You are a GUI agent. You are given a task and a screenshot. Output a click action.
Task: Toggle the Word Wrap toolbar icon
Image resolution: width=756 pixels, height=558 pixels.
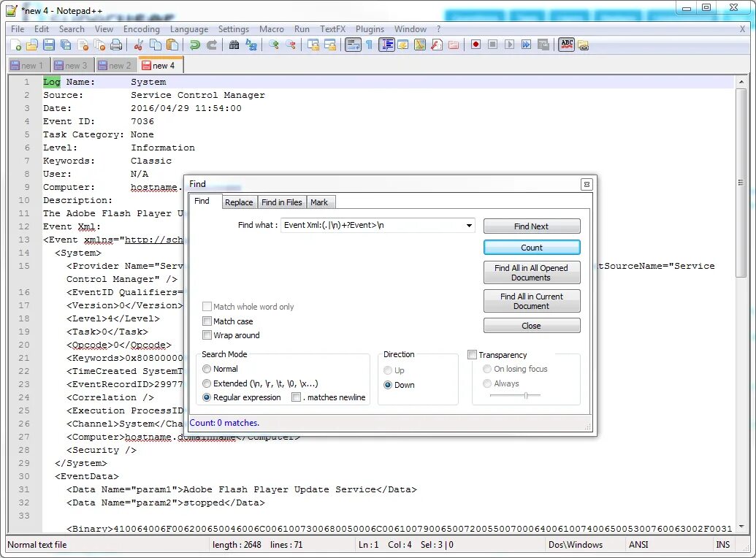point(353,45)
